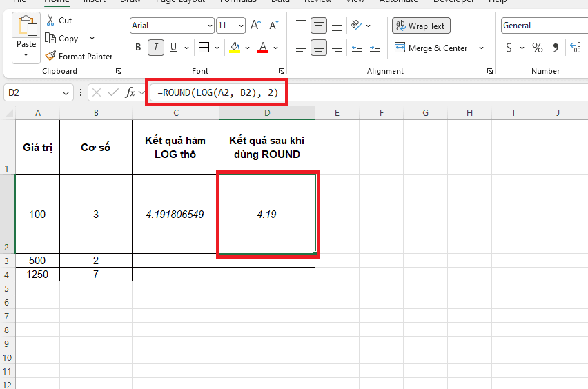The image size is (588, 389).
Task: Open the Copy options dropdown arrow
Action: (x=92, y=38)
